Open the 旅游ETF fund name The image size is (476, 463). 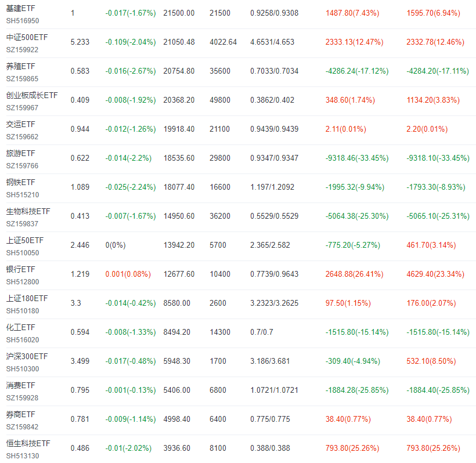21,153
